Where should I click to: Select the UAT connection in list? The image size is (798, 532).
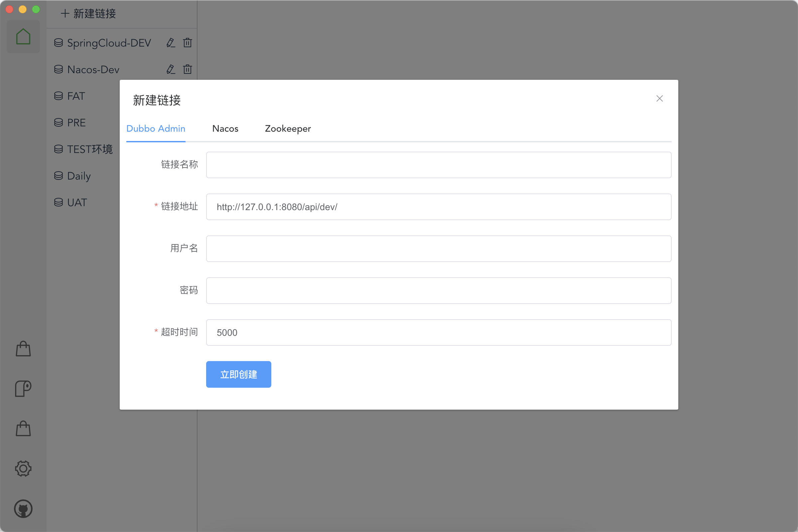[77, 202]
